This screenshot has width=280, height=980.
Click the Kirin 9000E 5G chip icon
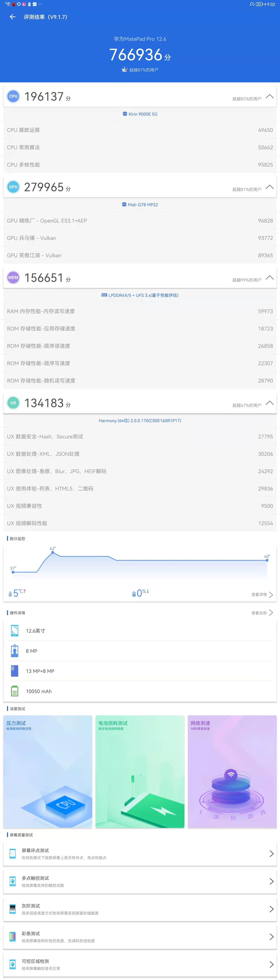[x=125, y=114]
